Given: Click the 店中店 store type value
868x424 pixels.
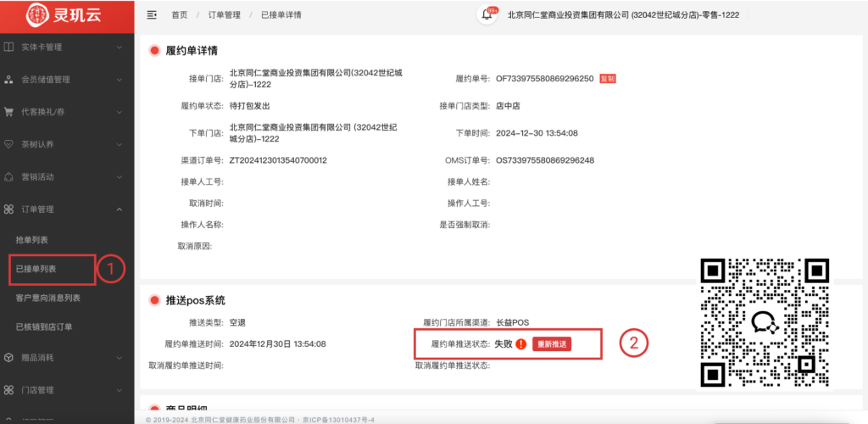Looking at the screenshot, I should click(508, 106).
